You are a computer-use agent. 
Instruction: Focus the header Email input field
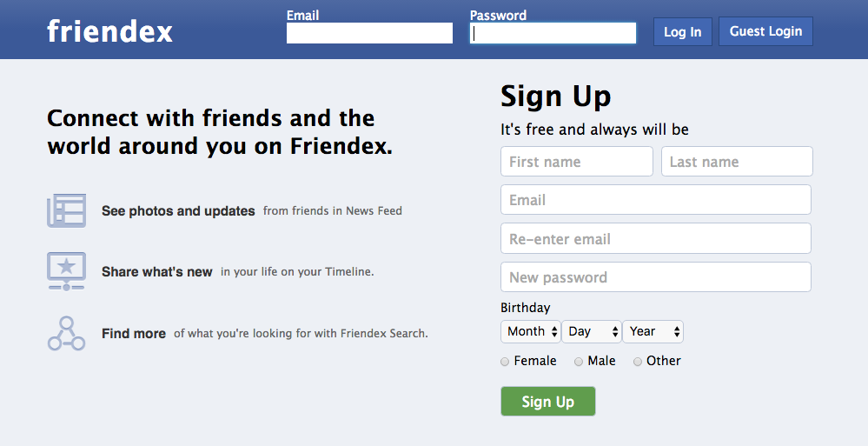tap(370, 33)
